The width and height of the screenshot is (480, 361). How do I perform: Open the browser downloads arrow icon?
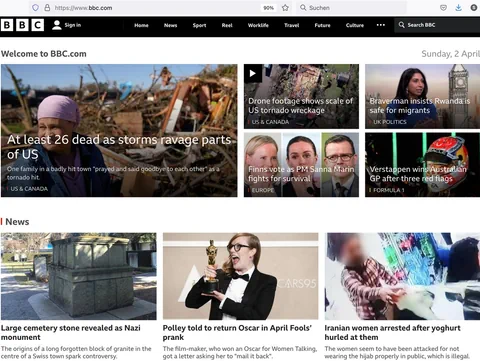point(459,8)
